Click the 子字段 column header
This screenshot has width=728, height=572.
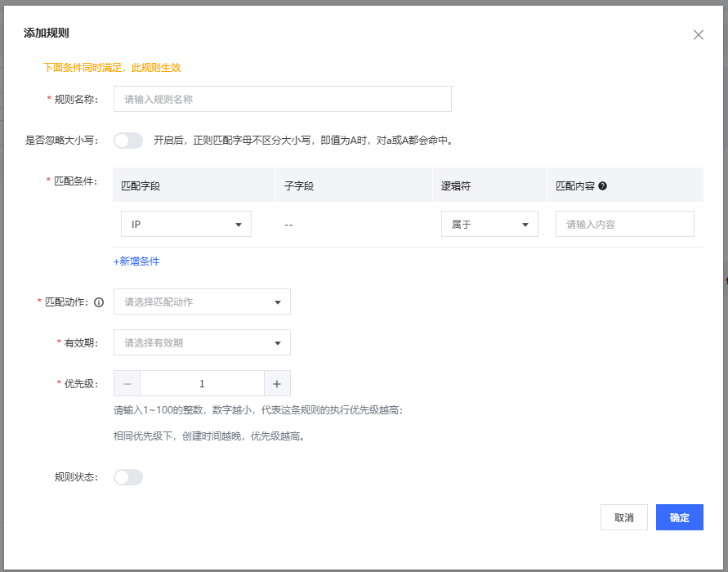pos(299,186)
